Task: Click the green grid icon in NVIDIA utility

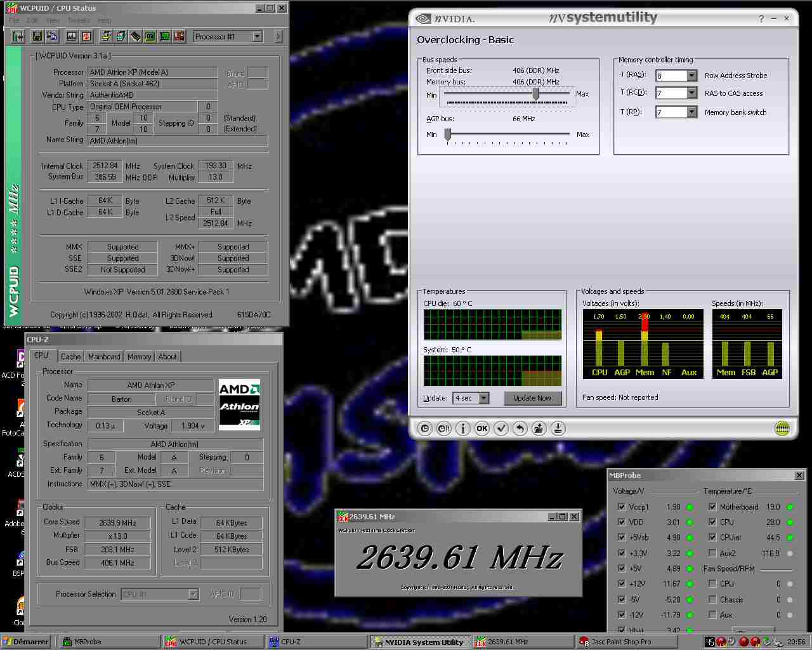Action: coord(782,428)
